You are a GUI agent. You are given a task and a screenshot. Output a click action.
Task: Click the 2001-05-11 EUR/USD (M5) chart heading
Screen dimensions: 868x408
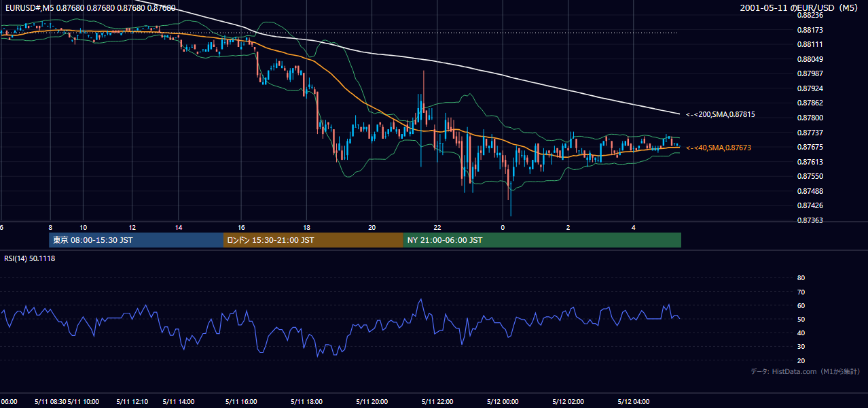pos(799,8)
